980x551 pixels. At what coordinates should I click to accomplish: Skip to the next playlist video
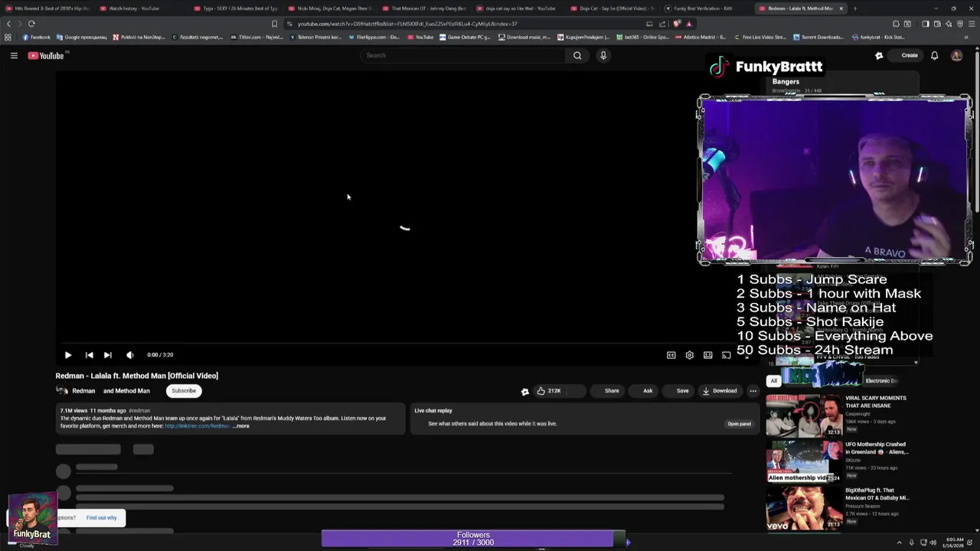coord(107,355)
